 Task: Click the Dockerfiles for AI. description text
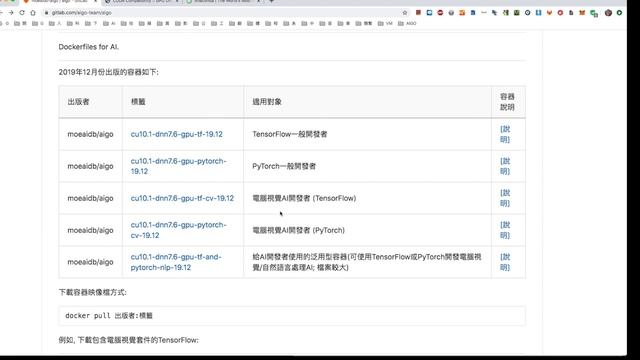tap(89, 47)
